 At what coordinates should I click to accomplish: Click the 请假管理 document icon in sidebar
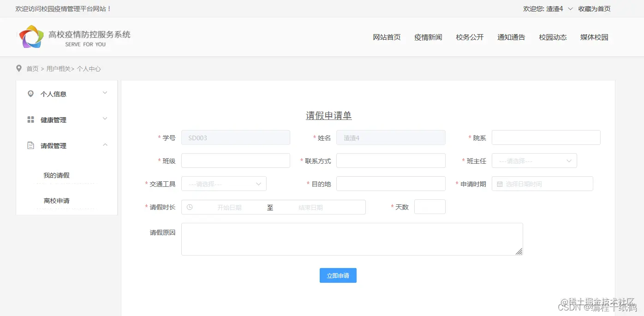31,145
